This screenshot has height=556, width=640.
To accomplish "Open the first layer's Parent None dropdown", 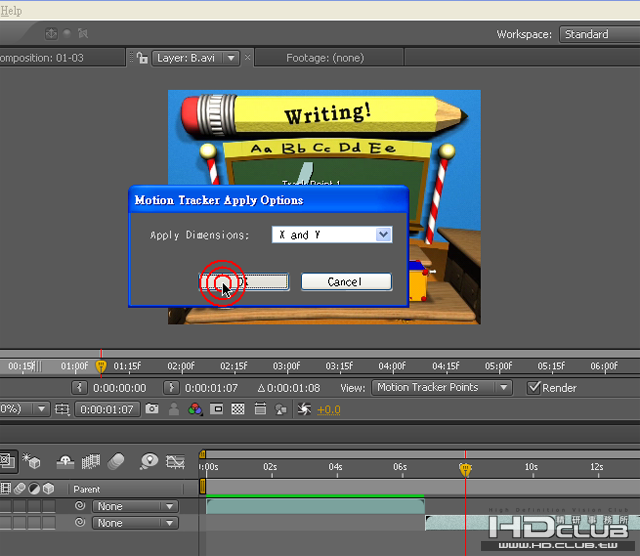I will pos(135,506).
